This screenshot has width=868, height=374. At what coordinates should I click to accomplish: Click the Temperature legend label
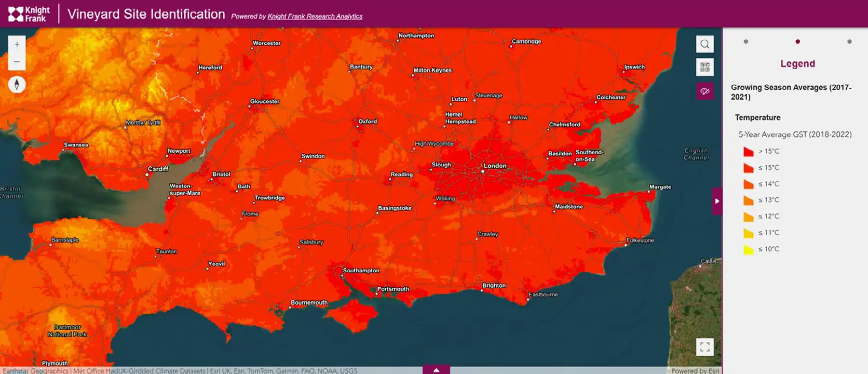pos(758,118)
